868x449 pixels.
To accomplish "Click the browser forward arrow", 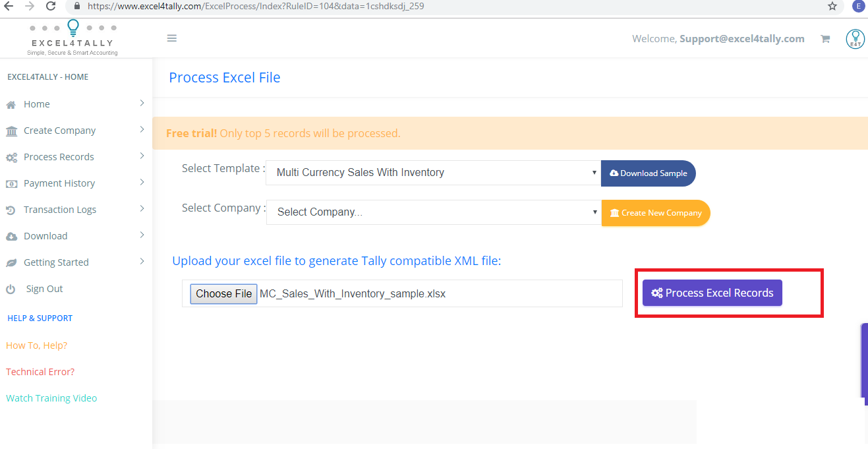I will [29, 6].
